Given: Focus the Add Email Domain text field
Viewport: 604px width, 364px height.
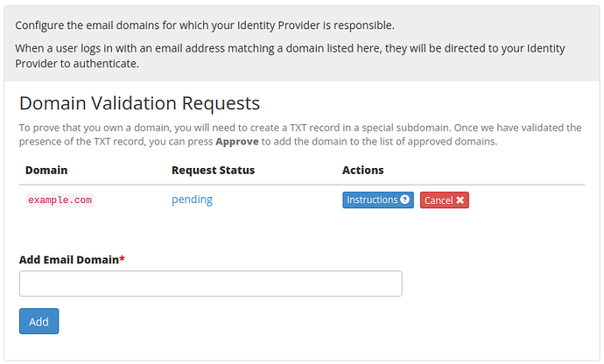Looking at the screenshot, I should coord(211,283).
